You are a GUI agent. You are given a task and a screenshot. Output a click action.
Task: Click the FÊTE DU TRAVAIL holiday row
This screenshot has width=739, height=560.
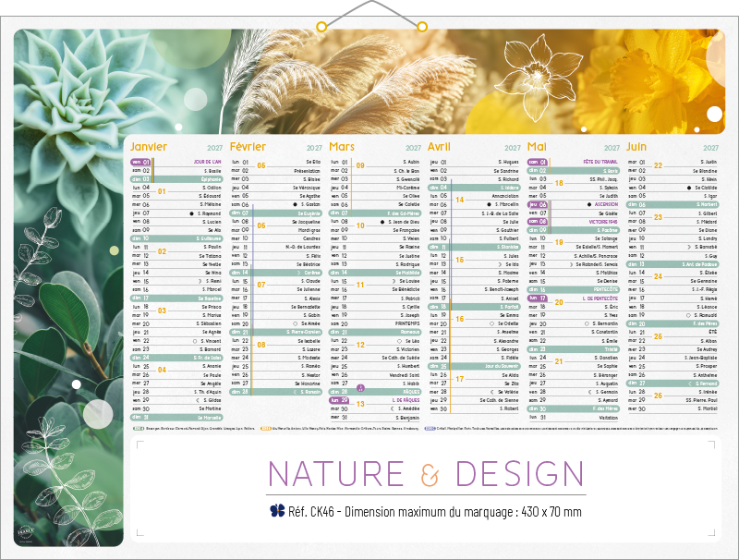(601, 162)
